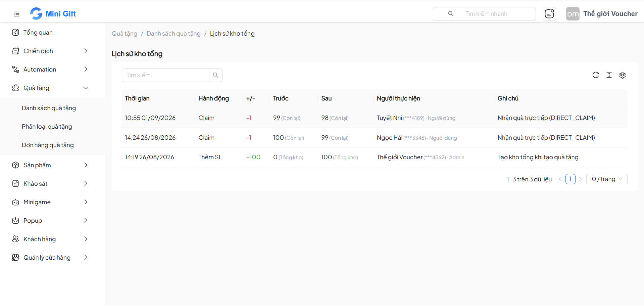Select page 1 in pagination

(x=571, y=179)
